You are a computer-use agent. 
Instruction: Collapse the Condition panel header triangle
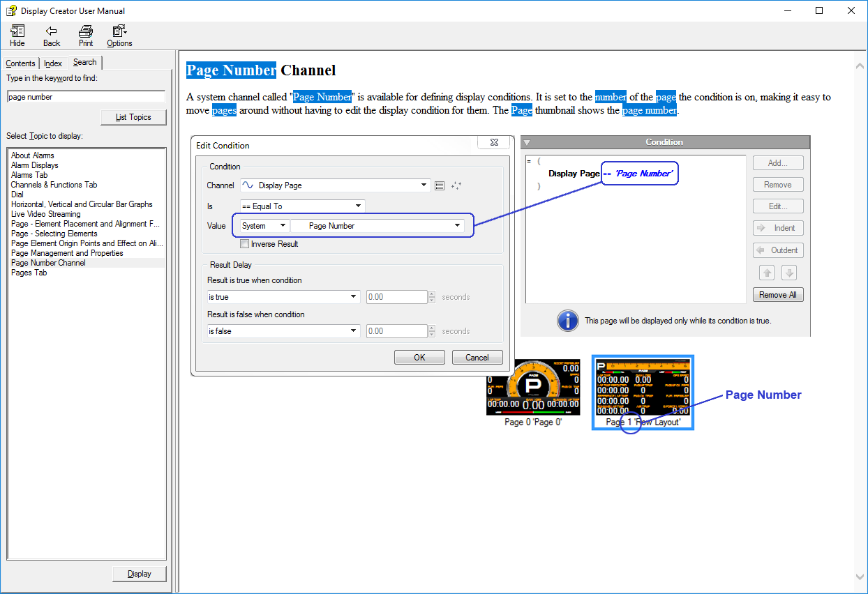pyautogui.click(x=527, y=142)
